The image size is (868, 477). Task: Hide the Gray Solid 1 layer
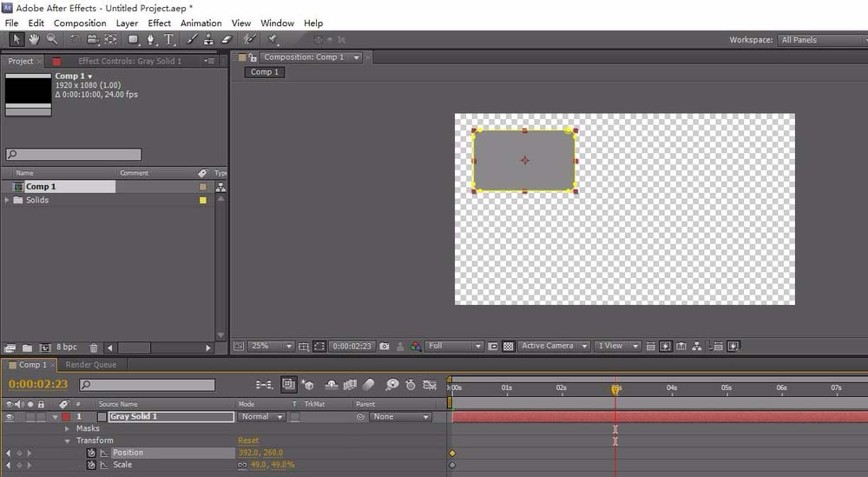[x=10, y=417]
